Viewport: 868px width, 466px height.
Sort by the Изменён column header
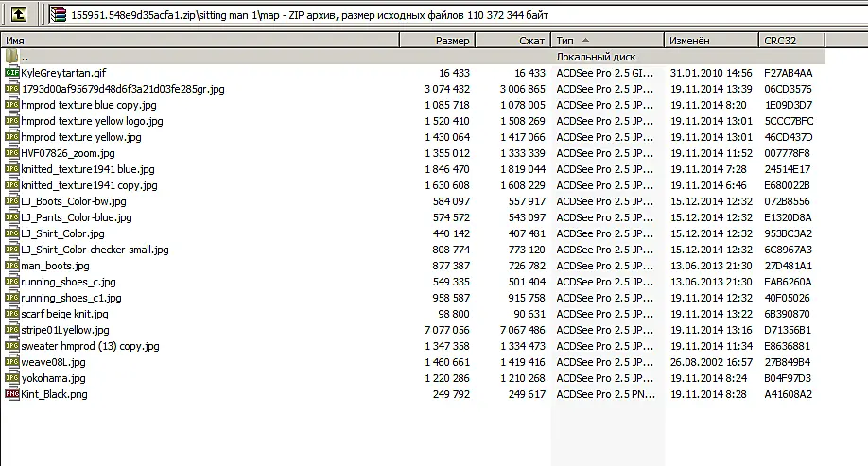click(x=711, y=41)
